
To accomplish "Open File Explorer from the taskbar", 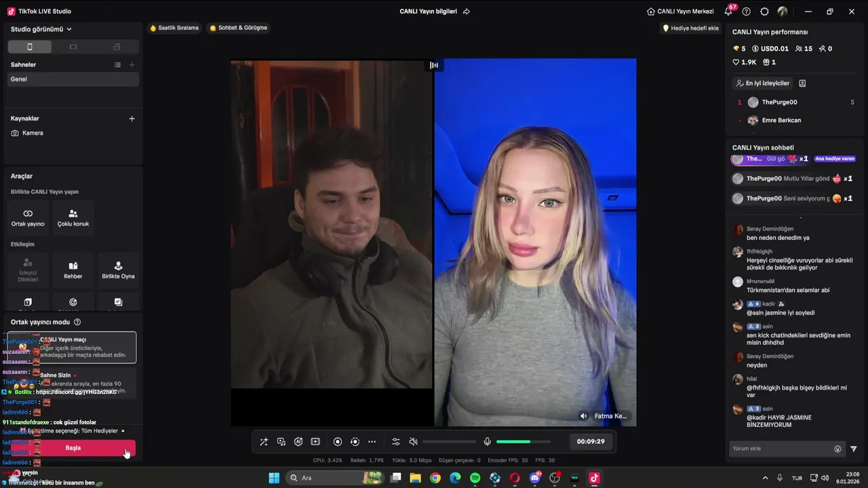I will click(x=416, y=478).
